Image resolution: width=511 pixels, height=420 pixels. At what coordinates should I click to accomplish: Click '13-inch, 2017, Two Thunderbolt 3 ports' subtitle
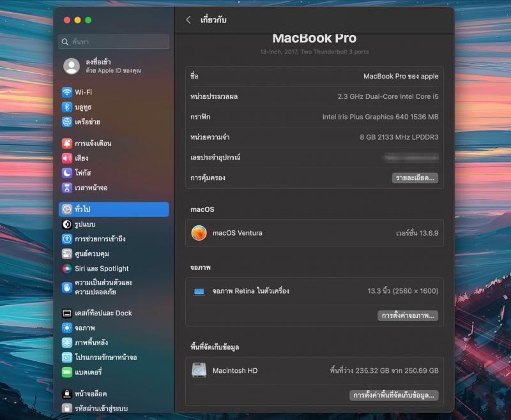(x=314, y=52)
